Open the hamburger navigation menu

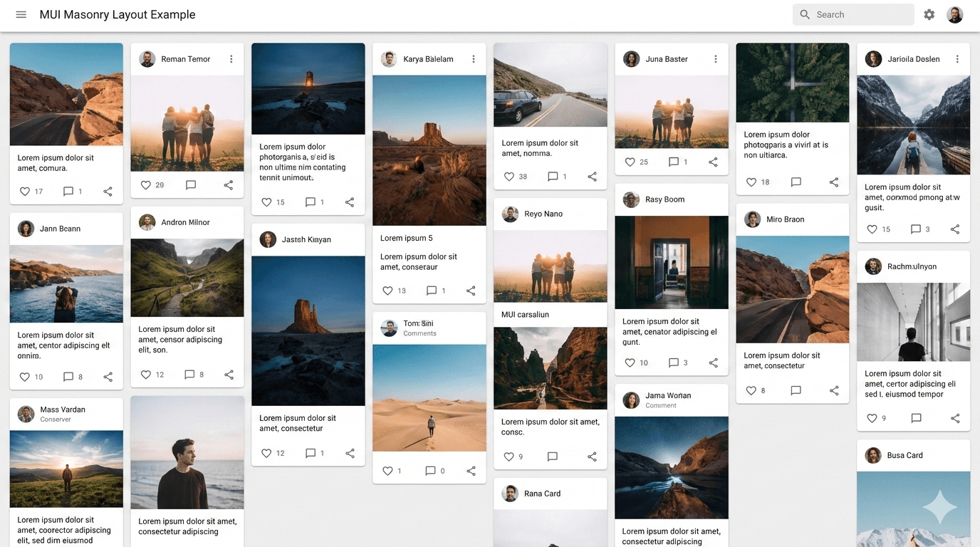pos(21,14)
